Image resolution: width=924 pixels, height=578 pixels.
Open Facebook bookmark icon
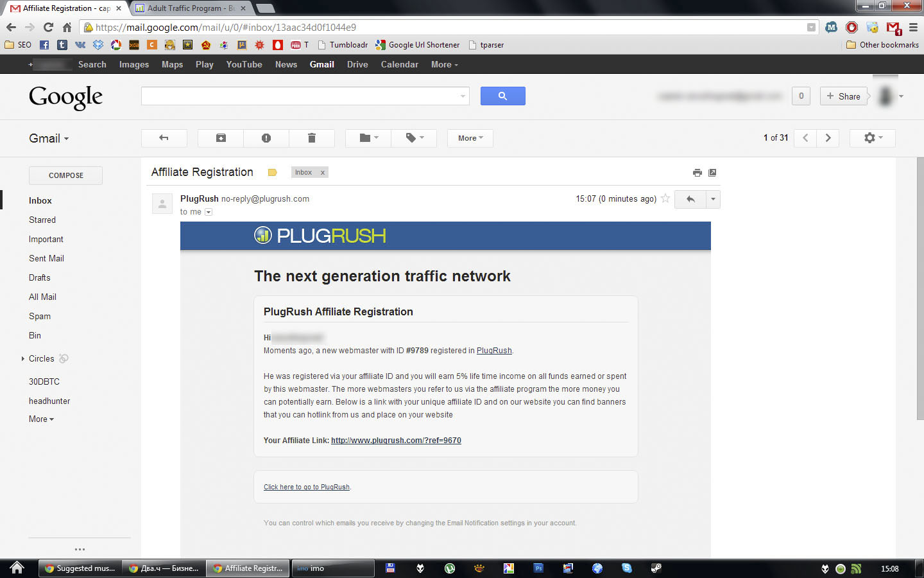[44, 45]
